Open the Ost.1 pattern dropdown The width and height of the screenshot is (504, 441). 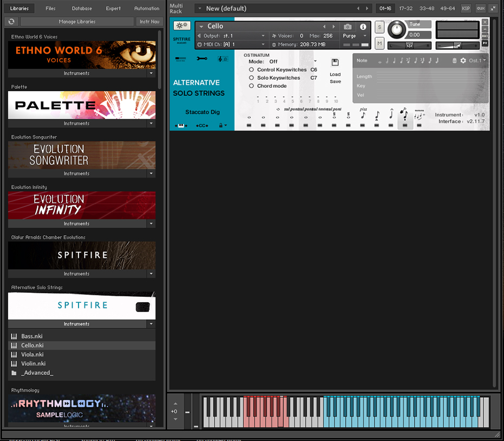pos(477,61)
